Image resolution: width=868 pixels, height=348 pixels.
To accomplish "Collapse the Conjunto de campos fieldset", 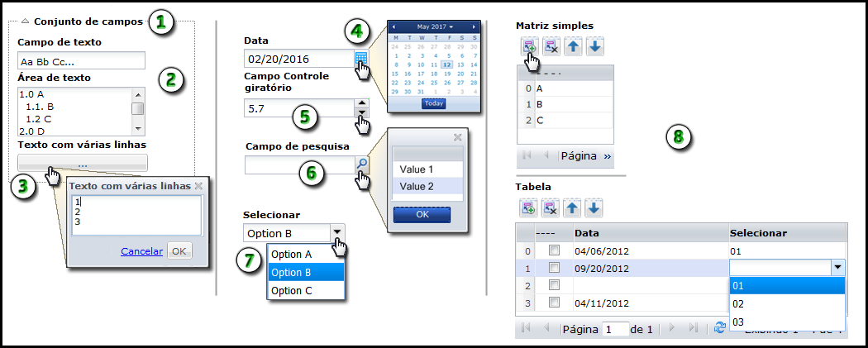I will point(25,22).
